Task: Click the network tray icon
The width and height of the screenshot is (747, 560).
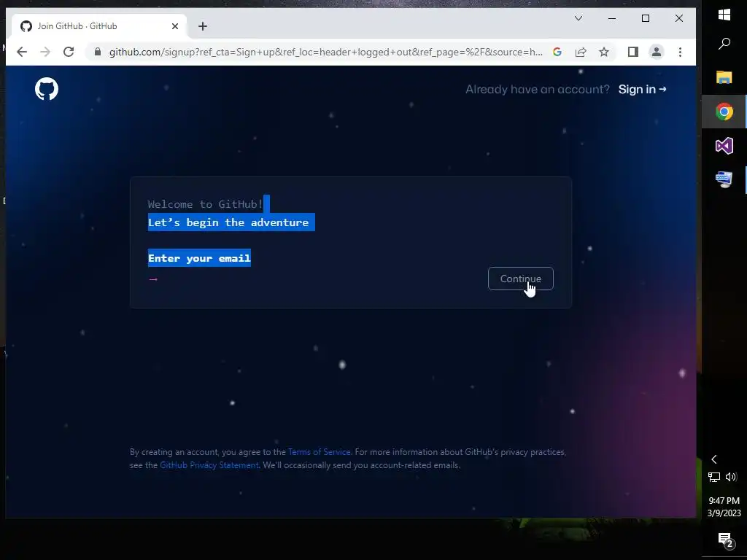Action: coord(713,477)
